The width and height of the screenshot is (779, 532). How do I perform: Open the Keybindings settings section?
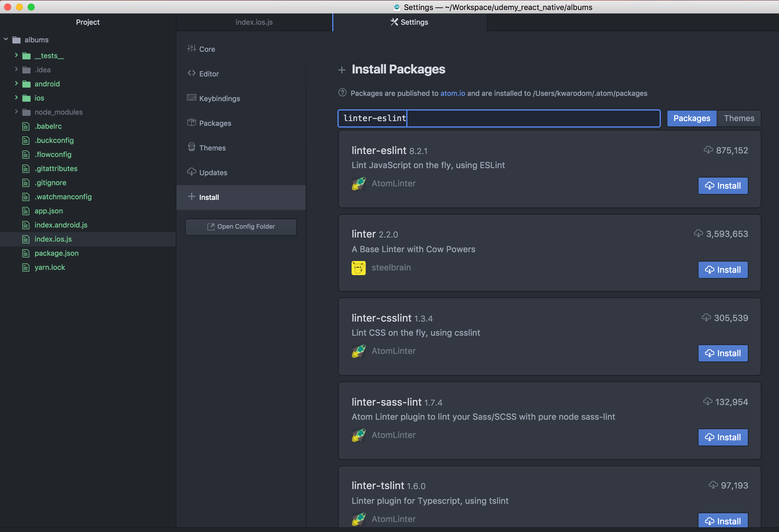219,98
